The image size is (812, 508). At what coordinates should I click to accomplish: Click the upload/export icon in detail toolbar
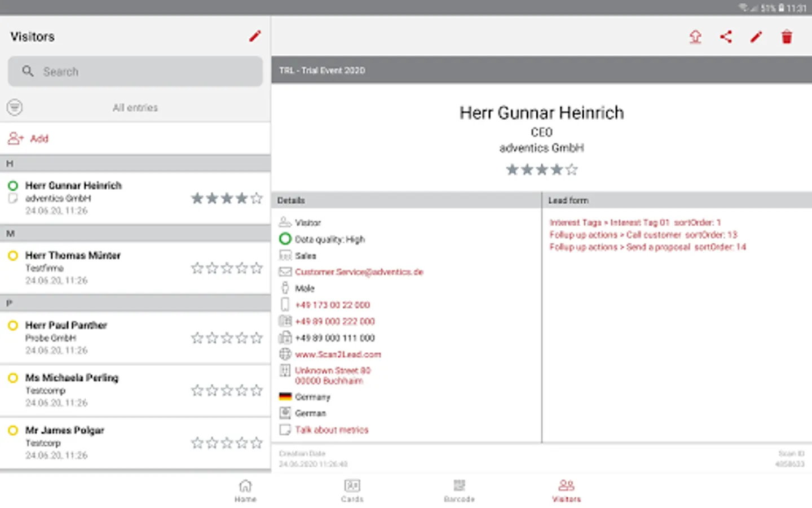tap(695, 37)
